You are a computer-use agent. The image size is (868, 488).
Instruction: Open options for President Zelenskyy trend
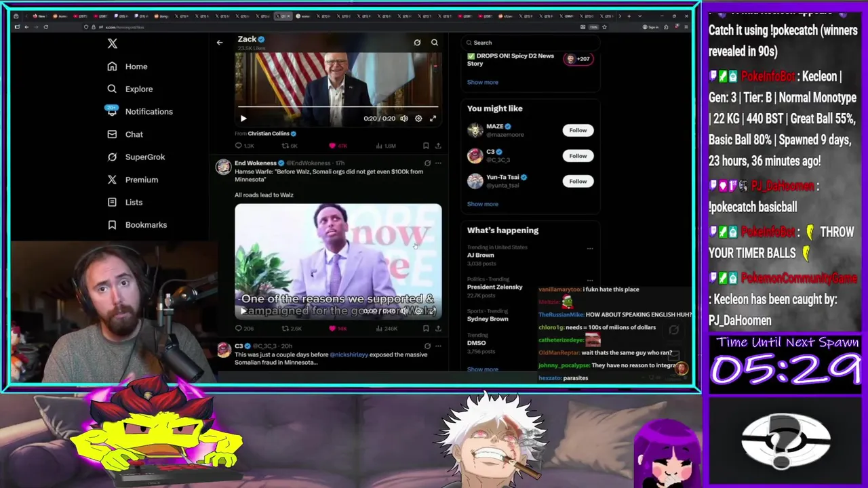[x=590, y=280]
